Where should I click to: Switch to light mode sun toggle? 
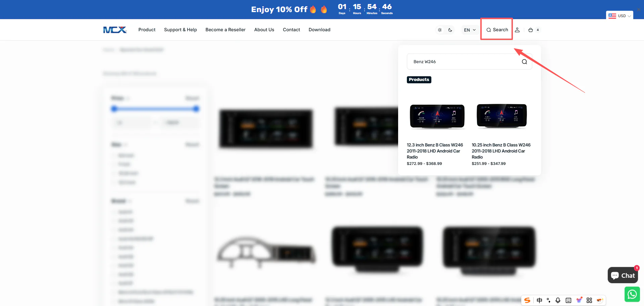pos(440,30)
